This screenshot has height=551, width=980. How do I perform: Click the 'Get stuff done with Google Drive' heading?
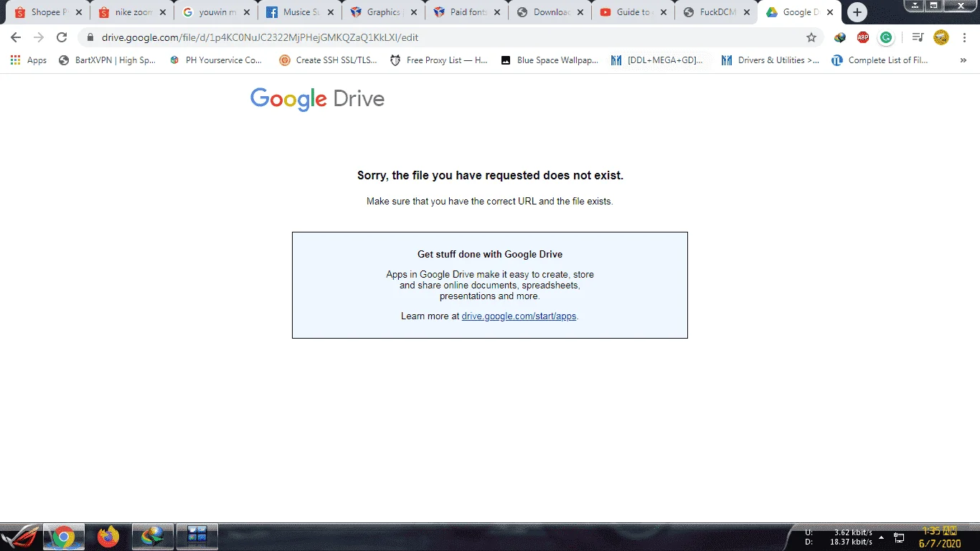point(490,254)
